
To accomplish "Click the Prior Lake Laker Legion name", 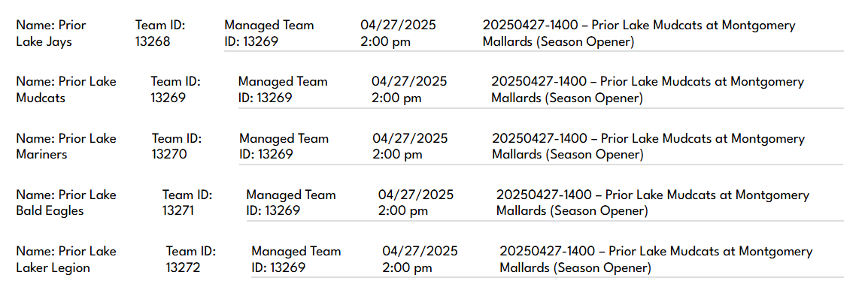I will pyautogui.click(x=66, y=259).
